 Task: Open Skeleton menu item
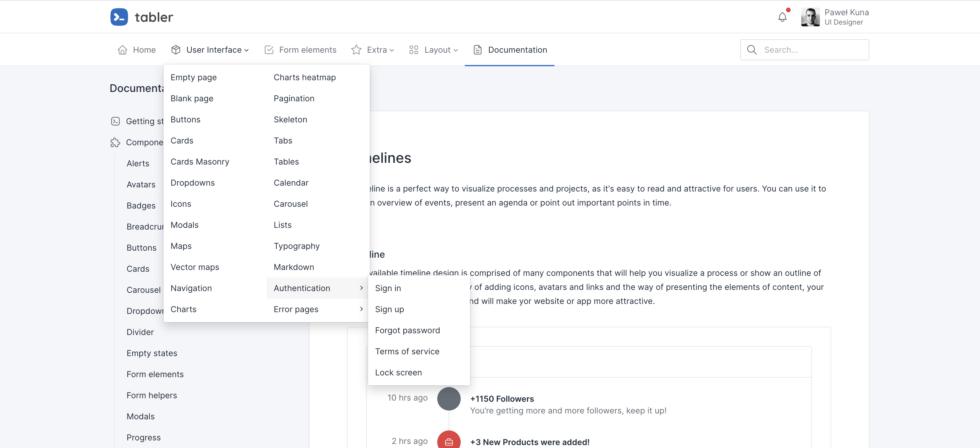pos(318,119)
